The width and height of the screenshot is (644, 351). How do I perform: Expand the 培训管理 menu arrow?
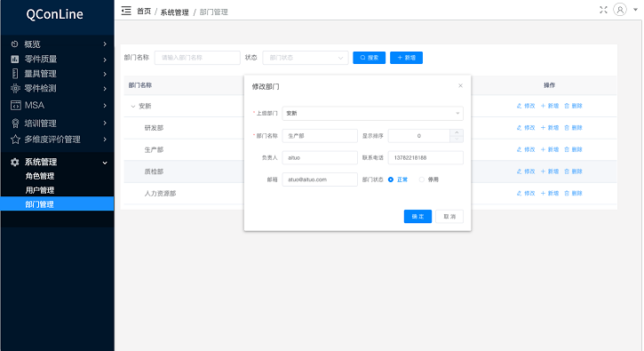105,123
